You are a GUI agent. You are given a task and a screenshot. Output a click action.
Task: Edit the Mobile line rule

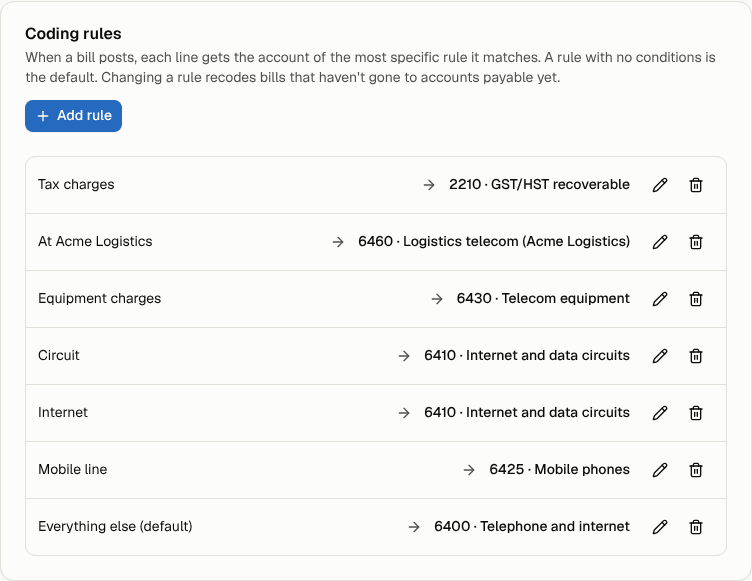[660, 470]
